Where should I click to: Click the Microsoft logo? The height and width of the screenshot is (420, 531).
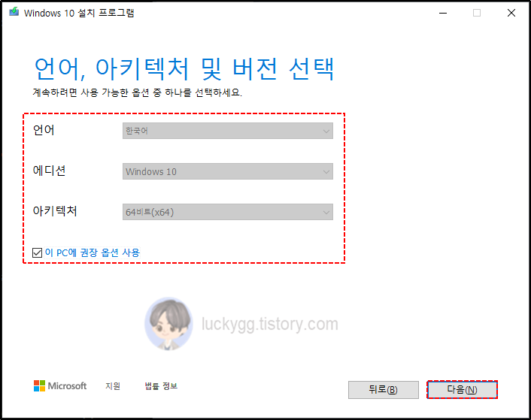click(60, 386)
